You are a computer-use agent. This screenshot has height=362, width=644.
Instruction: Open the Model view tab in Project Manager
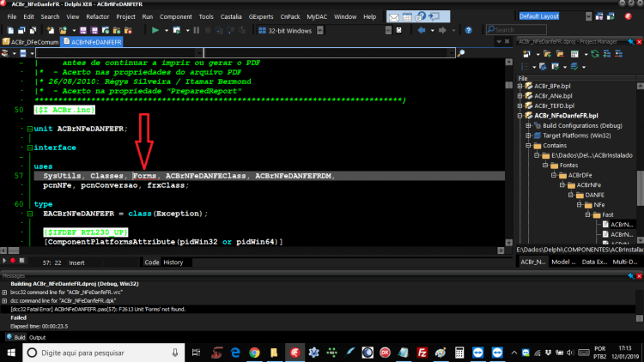(563, 262)
